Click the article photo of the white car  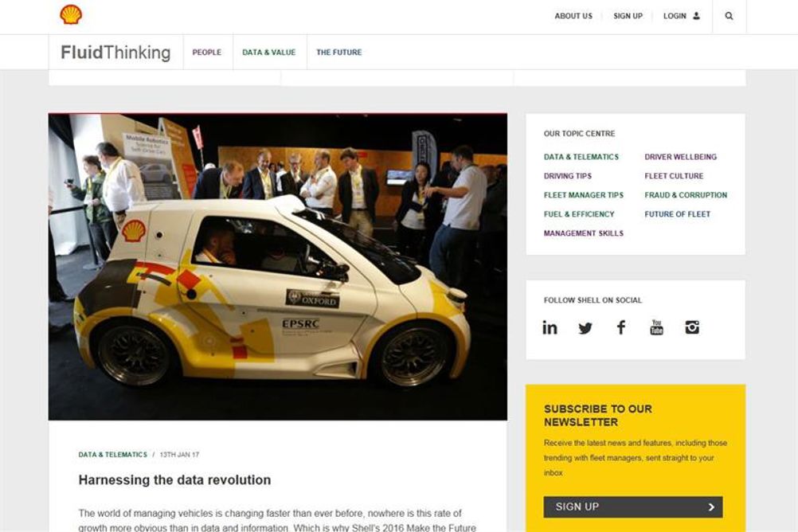coord(278,267)
